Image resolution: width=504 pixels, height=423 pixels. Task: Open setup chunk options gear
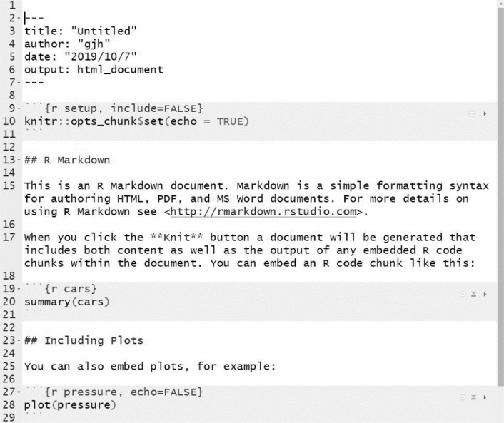click(472, 113)
